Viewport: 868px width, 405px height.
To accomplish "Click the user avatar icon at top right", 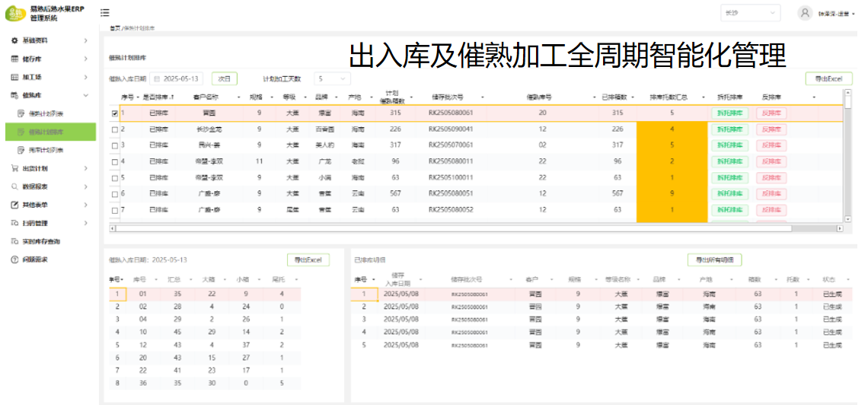I will [x=805, y=13].
